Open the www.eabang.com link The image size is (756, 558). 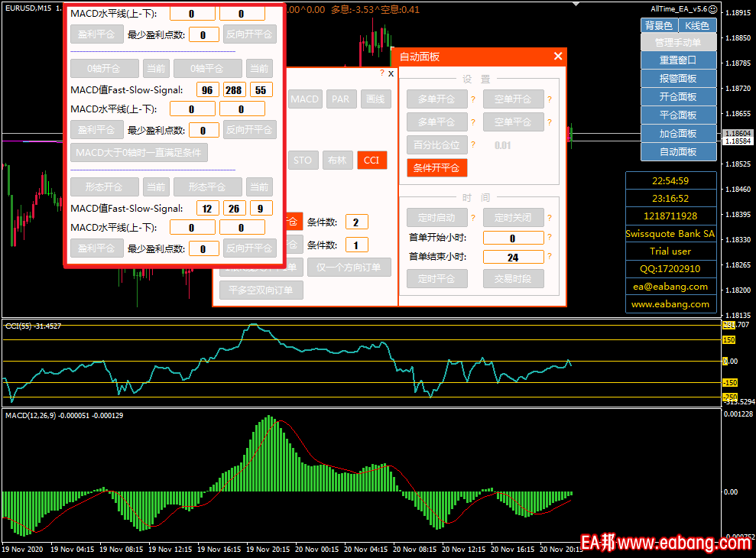coord(670,304)
